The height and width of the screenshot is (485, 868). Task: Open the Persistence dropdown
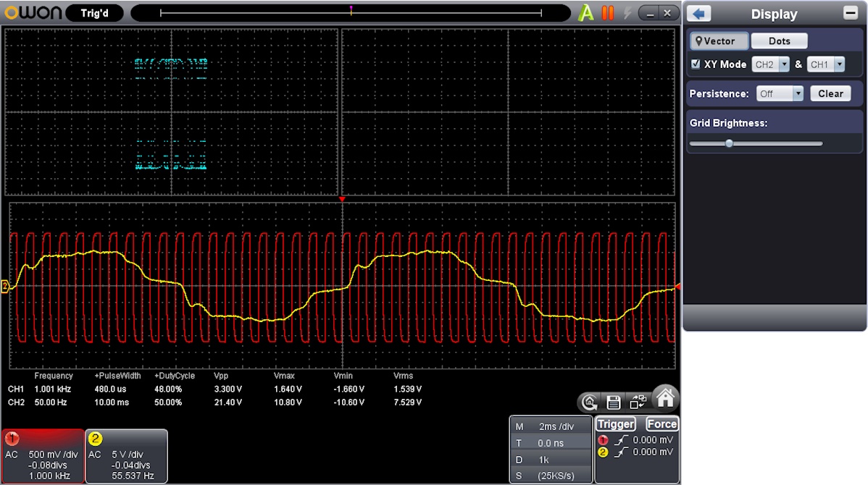click(x=780, y=93)
